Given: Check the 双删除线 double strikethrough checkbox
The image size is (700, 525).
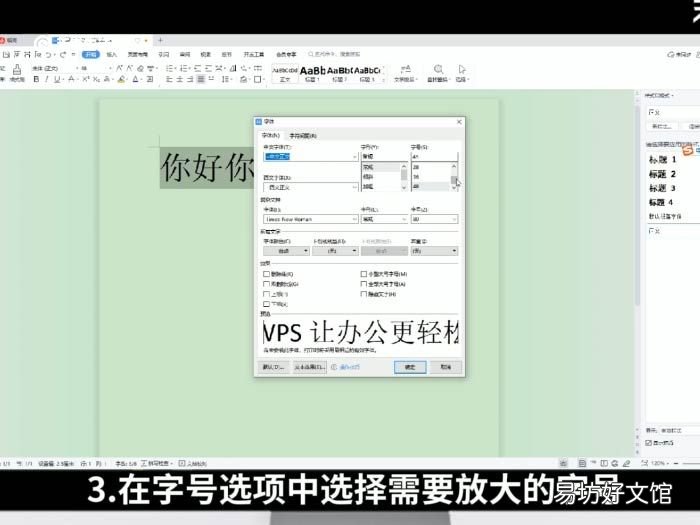Looking at the screenshot, I should pyautogui.click(x=267, y=284).
